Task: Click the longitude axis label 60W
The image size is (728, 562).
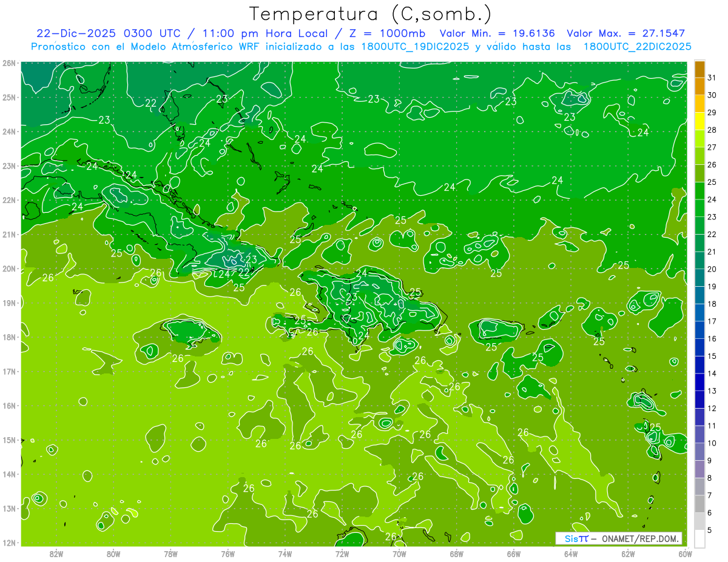Action: (x=686, y=553)
